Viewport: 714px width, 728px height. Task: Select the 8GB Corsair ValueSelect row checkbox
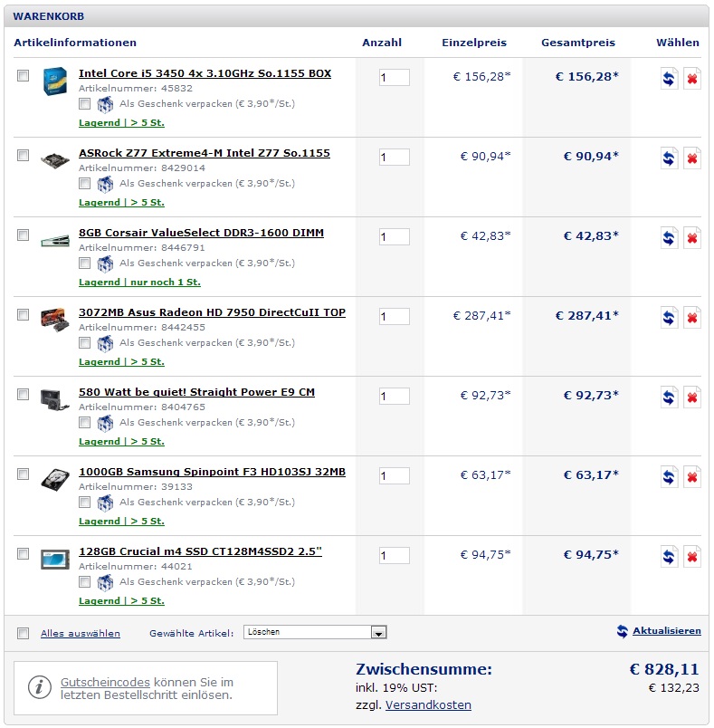point(23,235)
